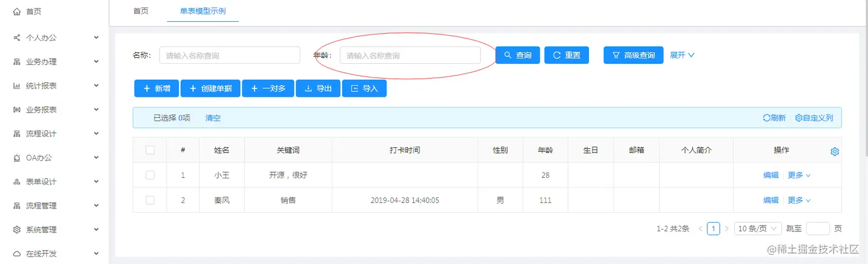This screenshot has height=264, width=868.
Task: Click the 清空 clear selection link
Action: pyautogui.click(x=213, y=118)
